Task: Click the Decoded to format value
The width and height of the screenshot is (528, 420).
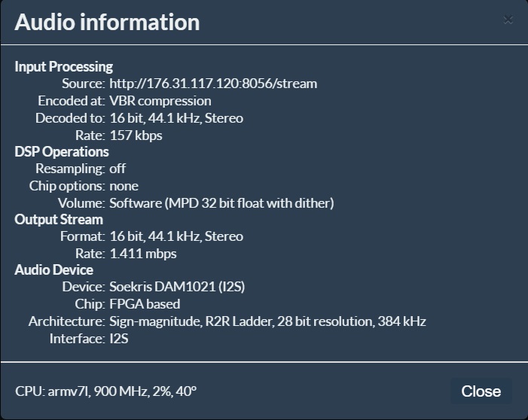Action: tap(176, 118)
